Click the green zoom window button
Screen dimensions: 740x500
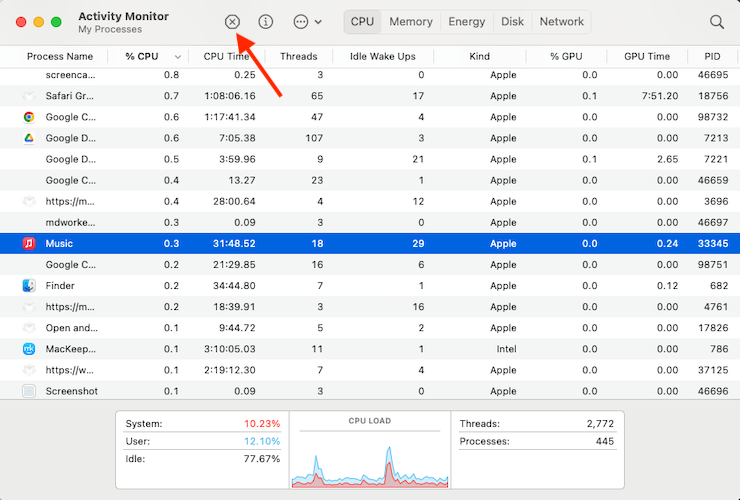[x=56, y=22]
